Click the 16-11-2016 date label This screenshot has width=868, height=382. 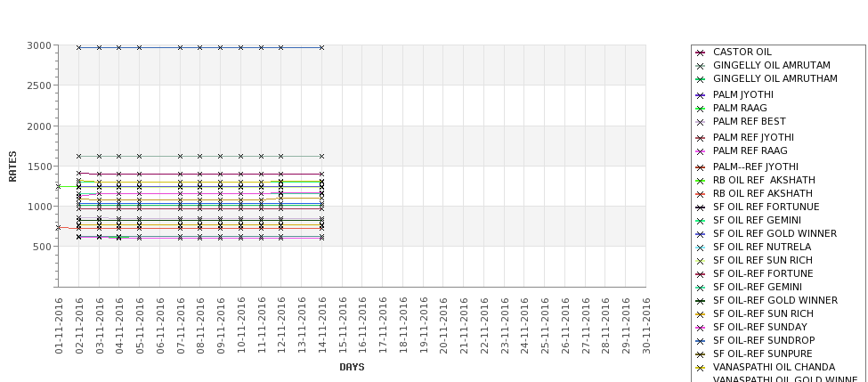point(362,326)
